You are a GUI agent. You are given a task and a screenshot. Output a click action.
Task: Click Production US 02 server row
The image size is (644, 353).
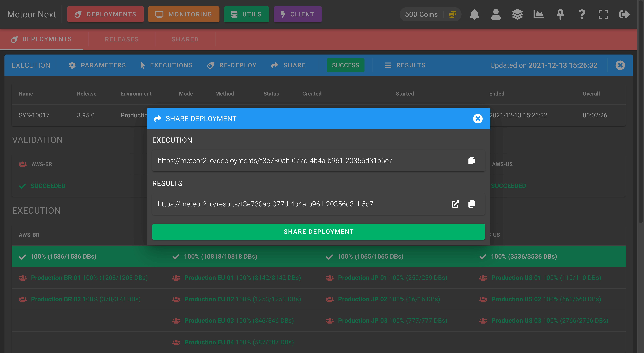[x=546, y=299]
